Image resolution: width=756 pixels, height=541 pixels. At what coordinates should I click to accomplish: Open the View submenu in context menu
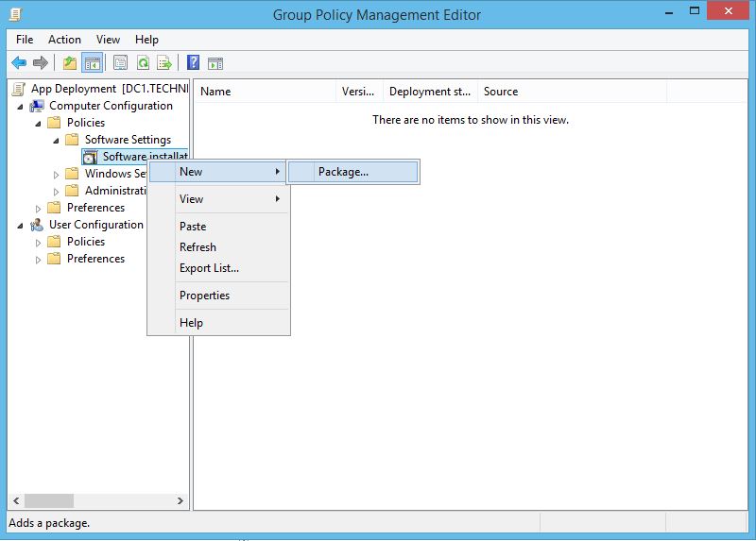coord(192,199)
